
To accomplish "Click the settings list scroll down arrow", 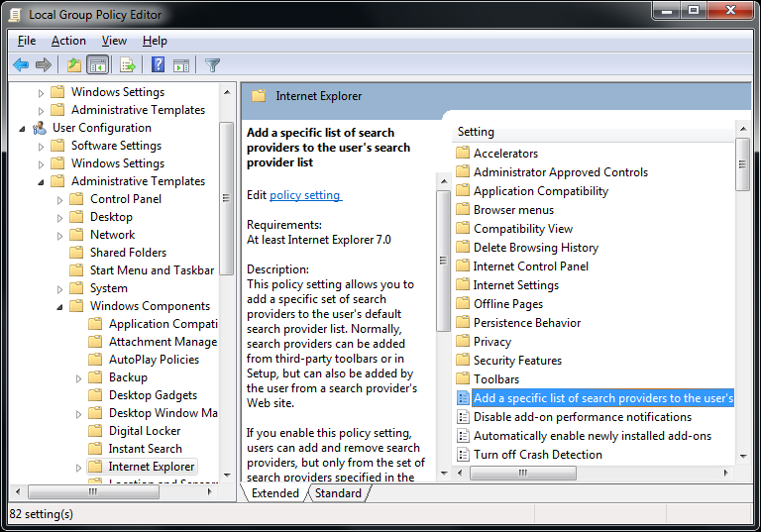I will point(742,457).
